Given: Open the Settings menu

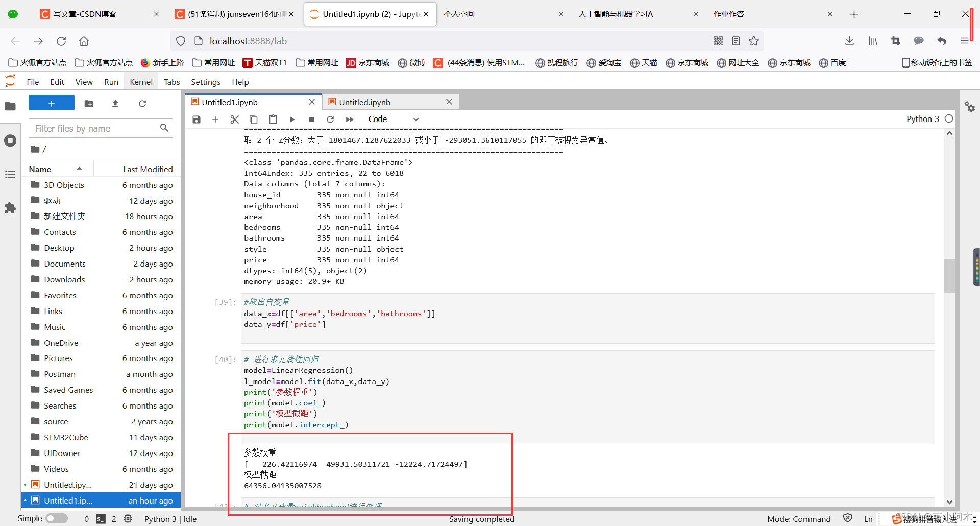Looking at the screenshot, I should tap(206, 82).
